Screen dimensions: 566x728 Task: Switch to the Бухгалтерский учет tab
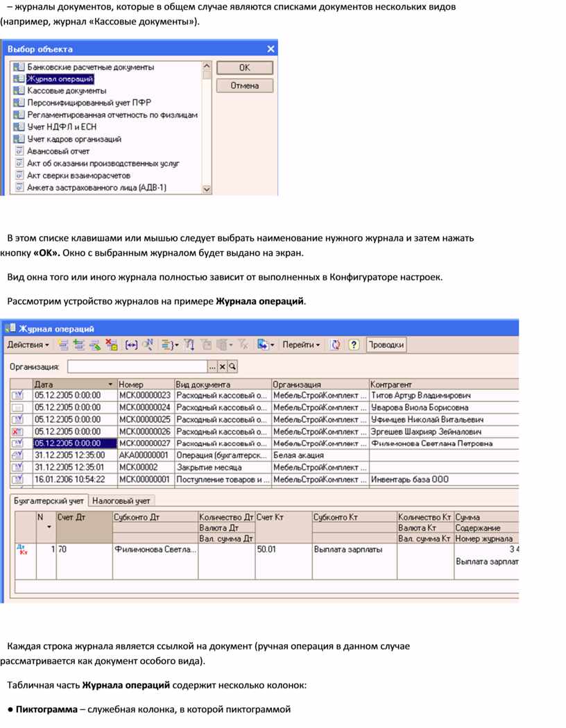[x=49, y=501]
